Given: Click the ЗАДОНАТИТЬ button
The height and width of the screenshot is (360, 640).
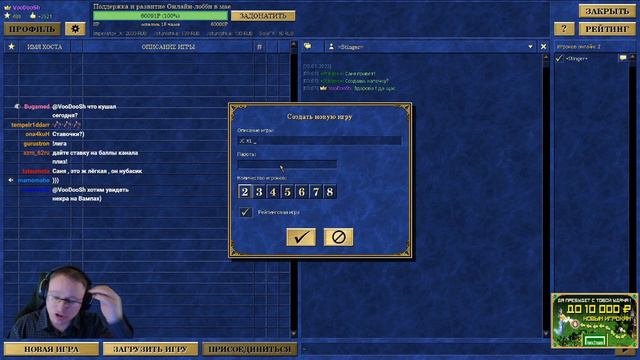Looking at the screenshot, I should click(x=263, y=16).
